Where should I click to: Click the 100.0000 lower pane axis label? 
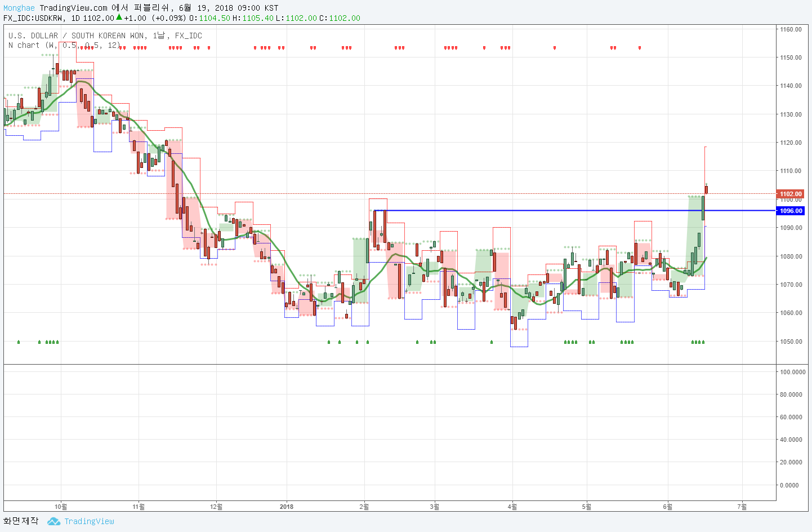click(792, 372)
